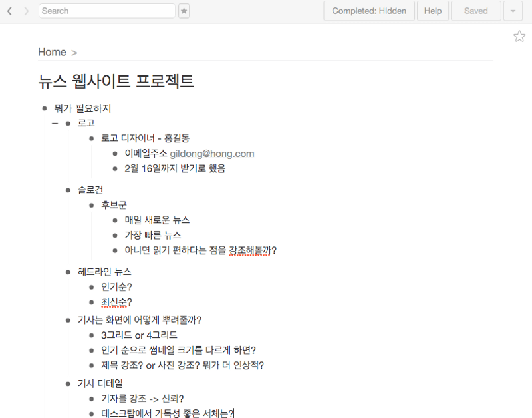Click the bullet beside 후보군

click(x=91, y=205)
